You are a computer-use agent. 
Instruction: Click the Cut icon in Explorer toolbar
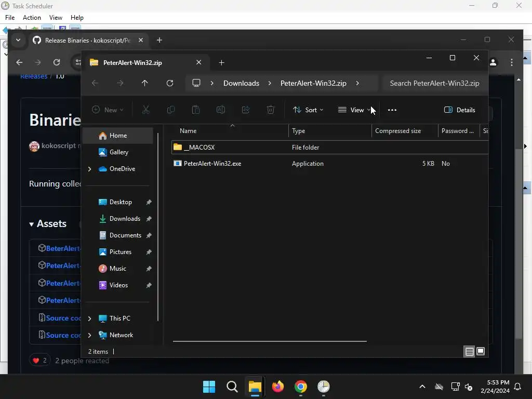coord(145,110)
